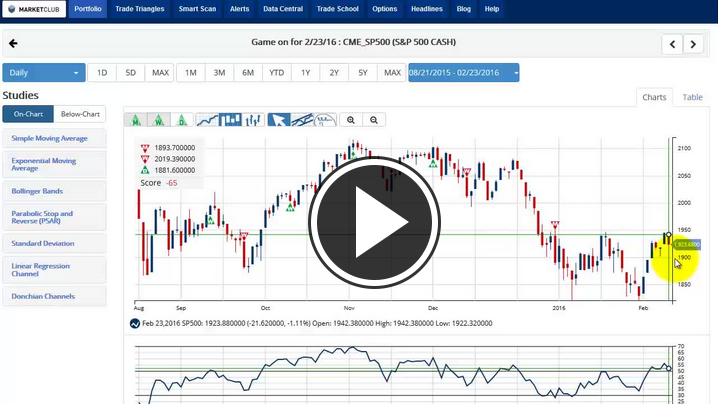Add Linear Regression Channel study
Viewport: 718px width, 404px height.
click(x=54, y=270)
